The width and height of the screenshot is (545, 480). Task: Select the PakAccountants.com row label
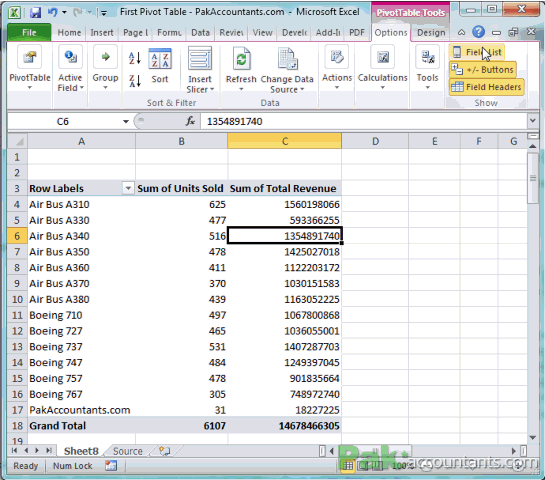[81, 410]
